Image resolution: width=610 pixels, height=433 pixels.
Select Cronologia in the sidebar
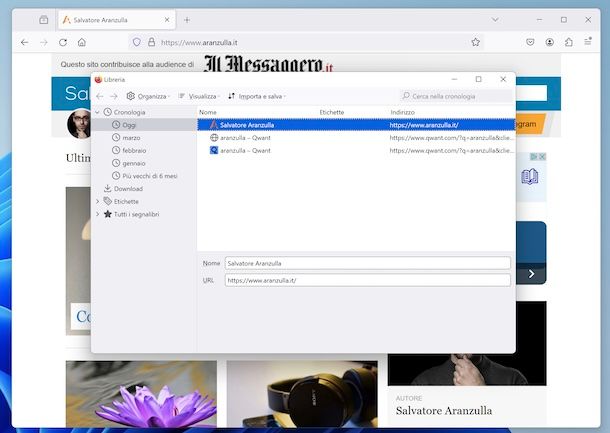tap(129, 112)
